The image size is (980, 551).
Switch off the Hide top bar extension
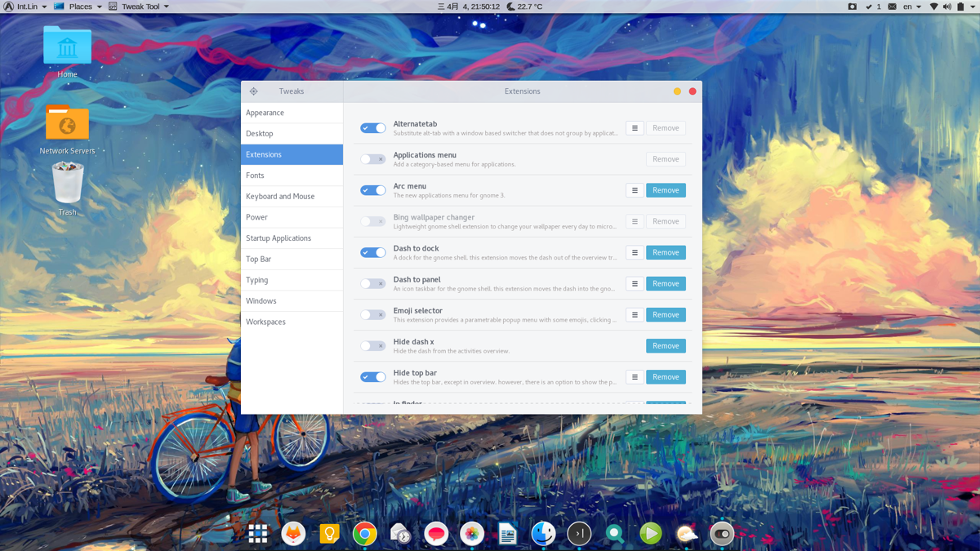coord(373,376)
